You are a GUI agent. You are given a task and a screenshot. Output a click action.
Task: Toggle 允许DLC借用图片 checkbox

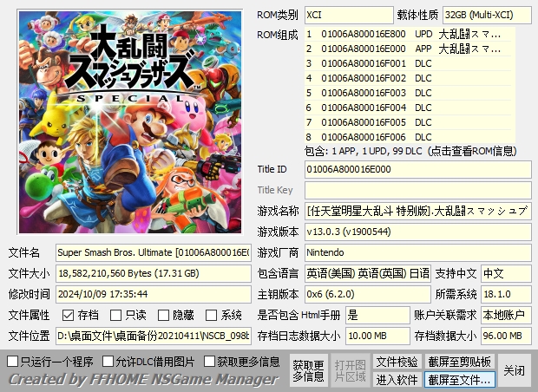[108, 361]
